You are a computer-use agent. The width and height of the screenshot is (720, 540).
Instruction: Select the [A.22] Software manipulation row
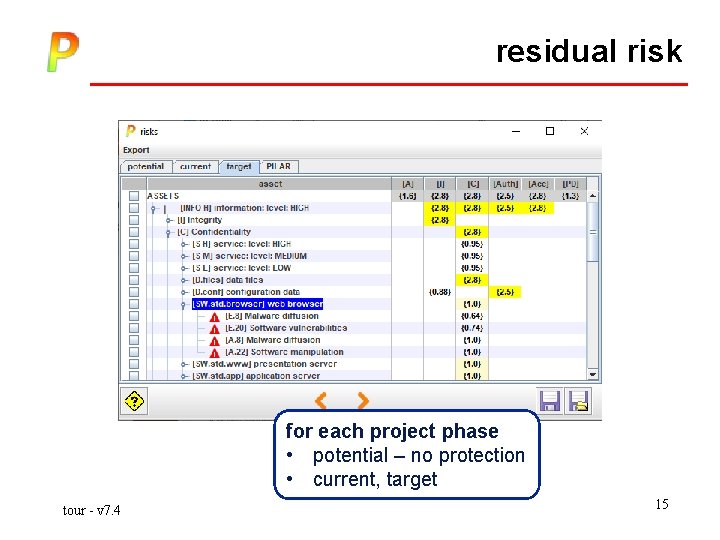(x=284, y=352)
